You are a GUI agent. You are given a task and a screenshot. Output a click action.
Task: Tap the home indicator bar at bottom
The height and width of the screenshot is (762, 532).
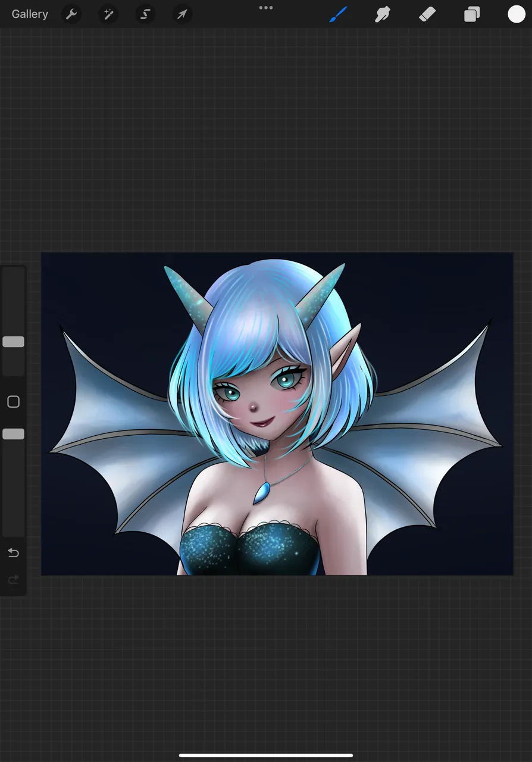coord(266,755)
